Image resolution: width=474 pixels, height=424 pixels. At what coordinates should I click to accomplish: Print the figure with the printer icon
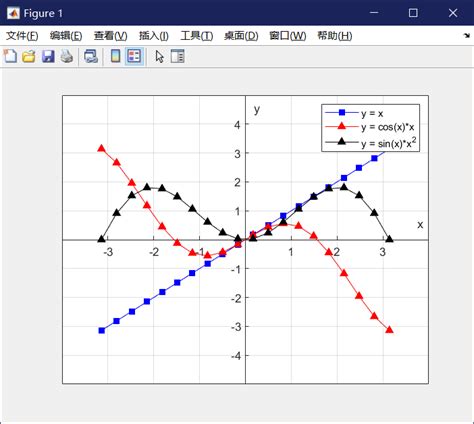pyautogui.click(x=67, y=56)
